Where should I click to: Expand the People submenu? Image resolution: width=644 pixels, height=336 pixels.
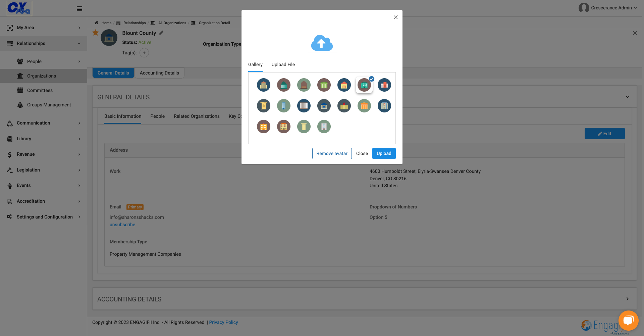[44, 61]
